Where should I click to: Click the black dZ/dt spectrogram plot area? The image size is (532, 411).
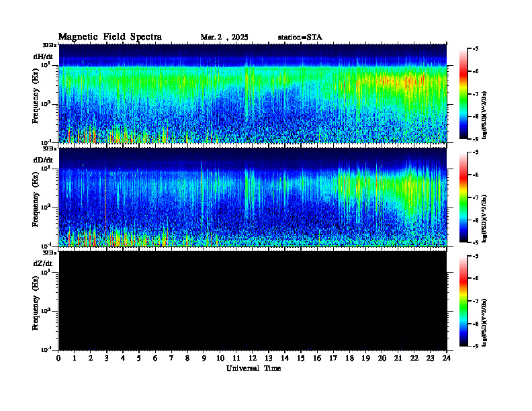pos(253,300)
